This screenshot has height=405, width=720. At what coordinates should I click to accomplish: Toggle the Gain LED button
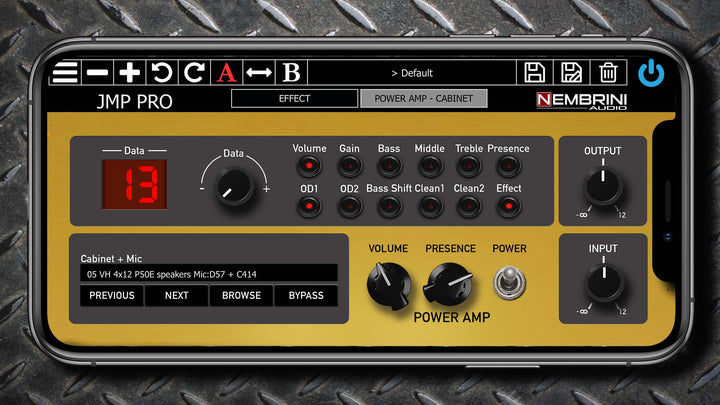[349, 165]
